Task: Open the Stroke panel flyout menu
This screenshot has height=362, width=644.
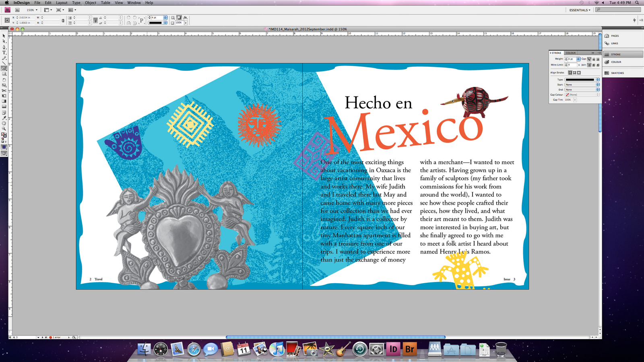Action: 599,53
